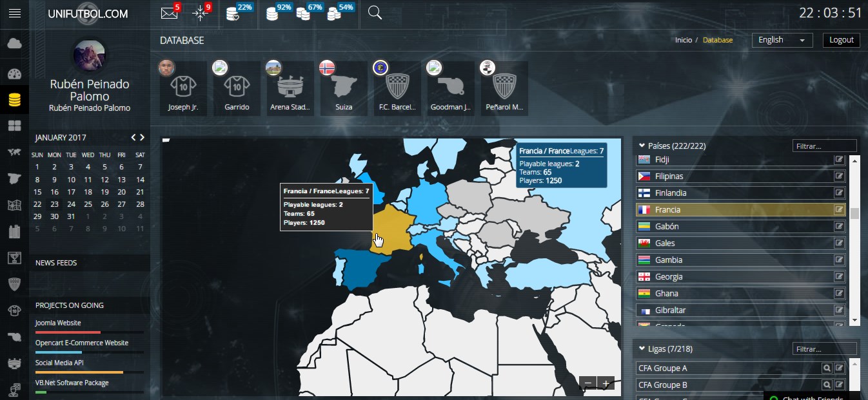Open the messages envelope with 5 badge
The image size is (868, 400).
pos(170,13)
